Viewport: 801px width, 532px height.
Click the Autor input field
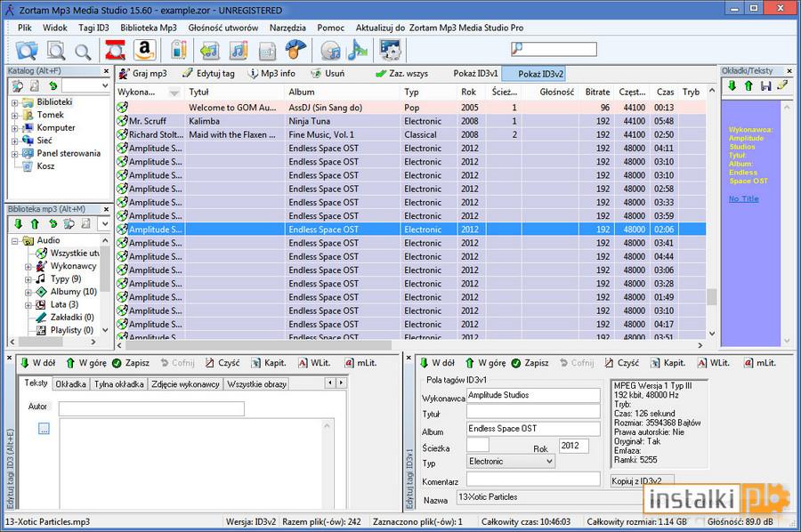pyautogui.click(x=151, y=408)
